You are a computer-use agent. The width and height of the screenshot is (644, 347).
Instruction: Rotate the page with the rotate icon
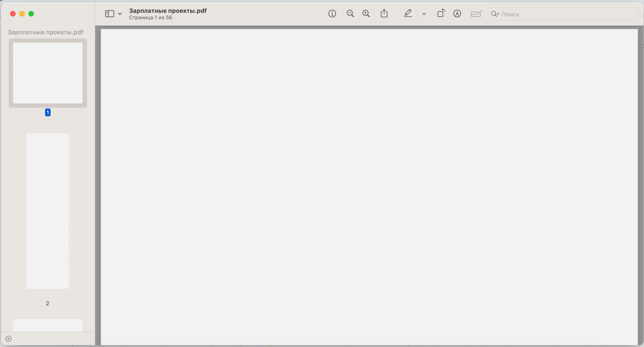(x=441, y=13)
